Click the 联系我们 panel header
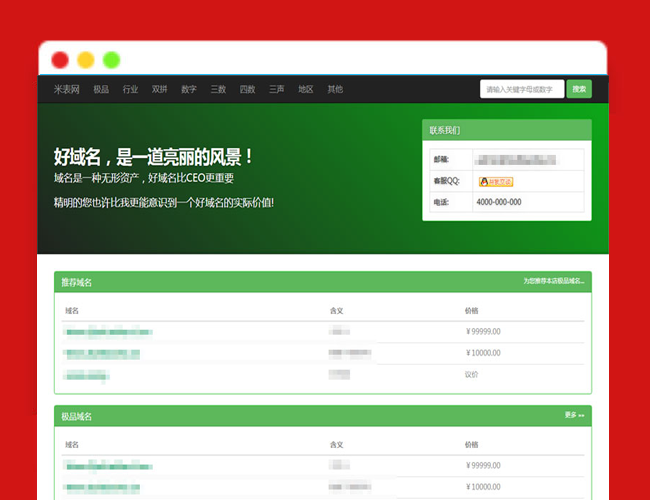The width and height of the screenshot is (650, 500). (507, 130)
